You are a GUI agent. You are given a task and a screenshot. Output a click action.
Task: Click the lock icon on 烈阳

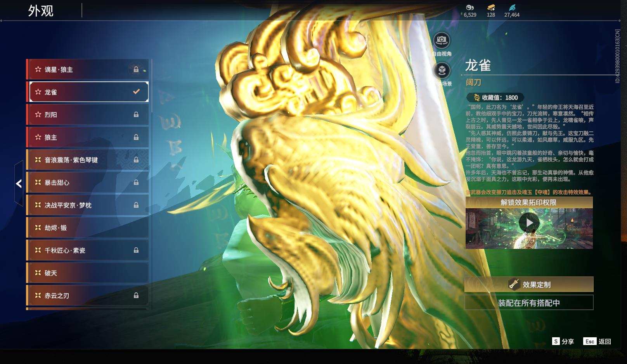pyautogui.click(x=136, y=114)
